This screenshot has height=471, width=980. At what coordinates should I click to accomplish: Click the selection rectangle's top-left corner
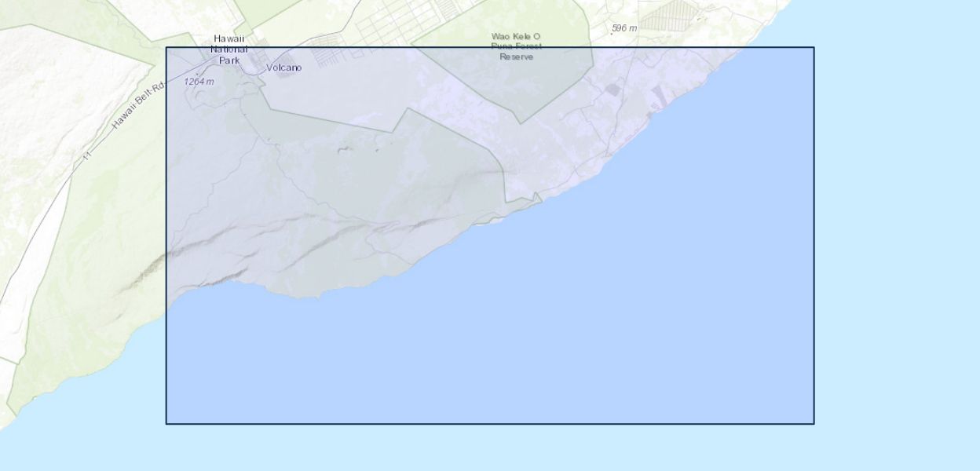click(x=166, y=48)
